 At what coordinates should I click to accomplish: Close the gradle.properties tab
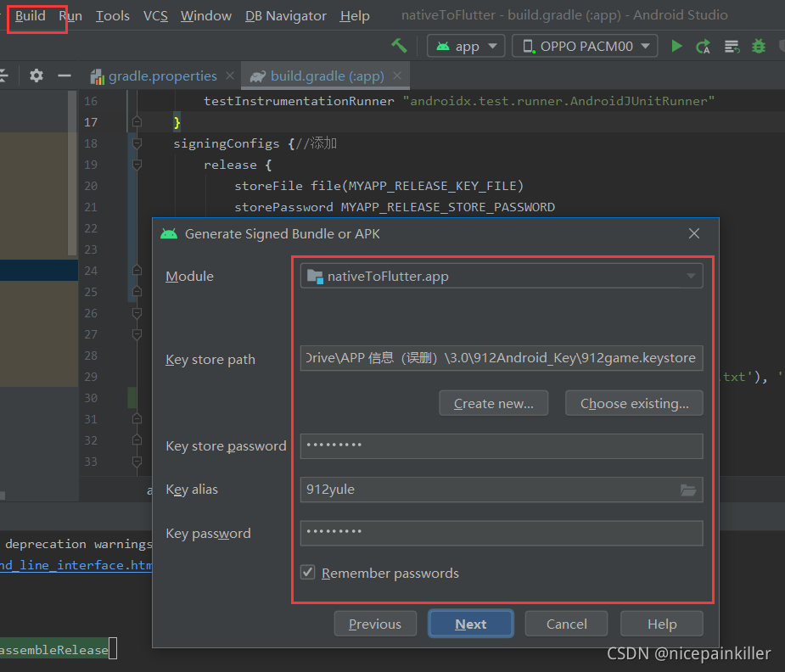230,76
